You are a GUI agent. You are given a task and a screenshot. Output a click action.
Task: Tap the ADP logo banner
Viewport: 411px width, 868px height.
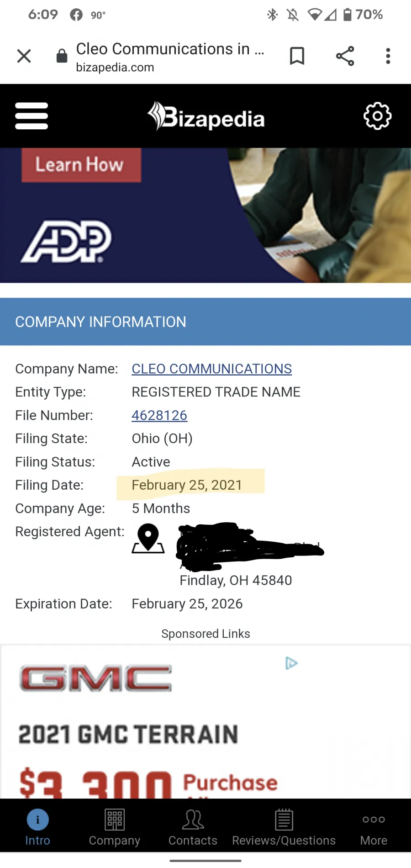[x=66, y=242]
